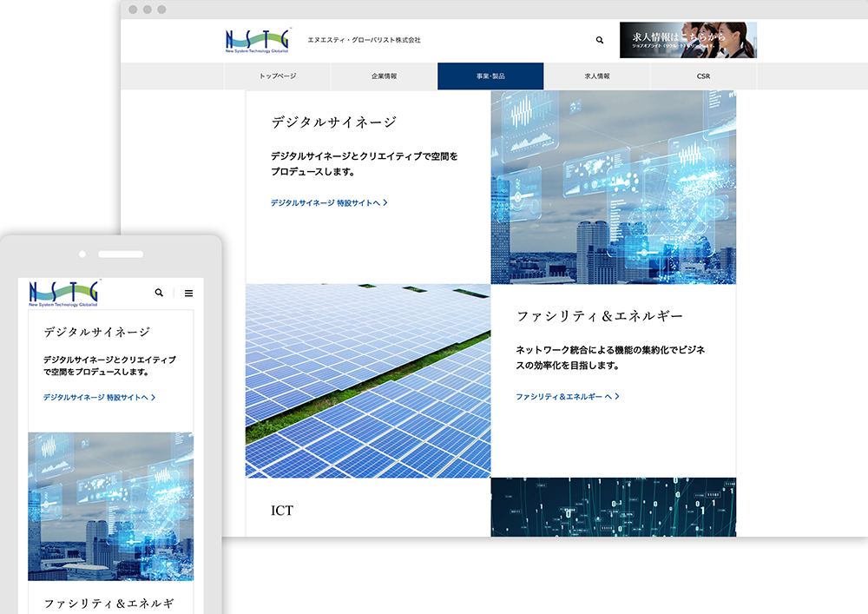868x614 pixels.
Task: Click the binary code ICT image
Action: click(x=613, y=507)
